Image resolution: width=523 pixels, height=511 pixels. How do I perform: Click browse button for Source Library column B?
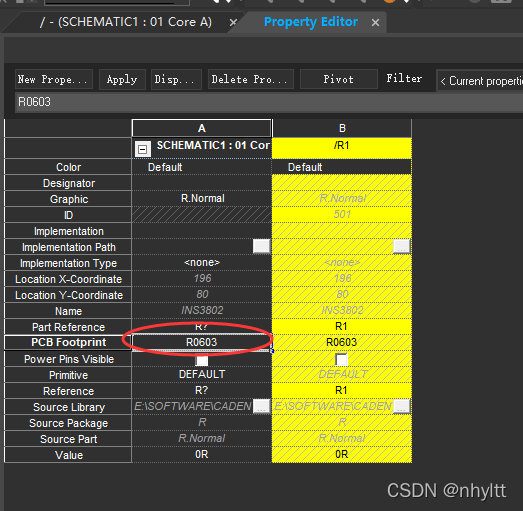(x=402, y=407)
